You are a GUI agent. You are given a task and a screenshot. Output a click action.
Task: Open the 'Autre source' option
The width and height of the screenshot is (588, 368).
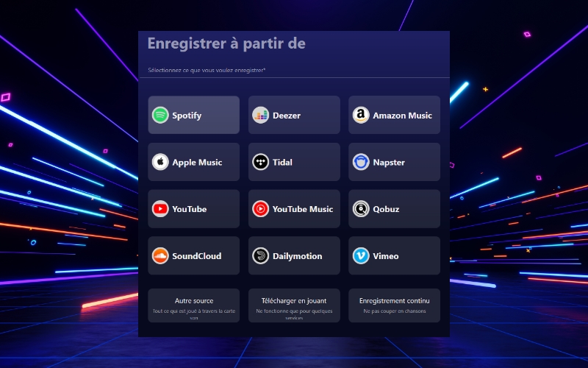point(193,305)
